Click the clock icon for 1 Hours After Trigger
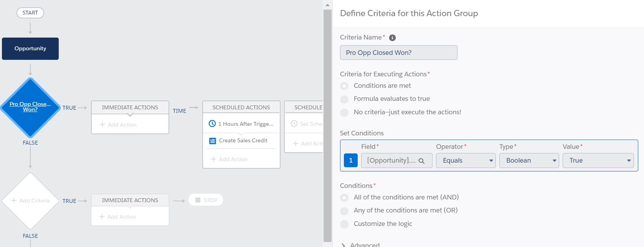The width and height of the screenshot is (644, 247). click(212, 124)
